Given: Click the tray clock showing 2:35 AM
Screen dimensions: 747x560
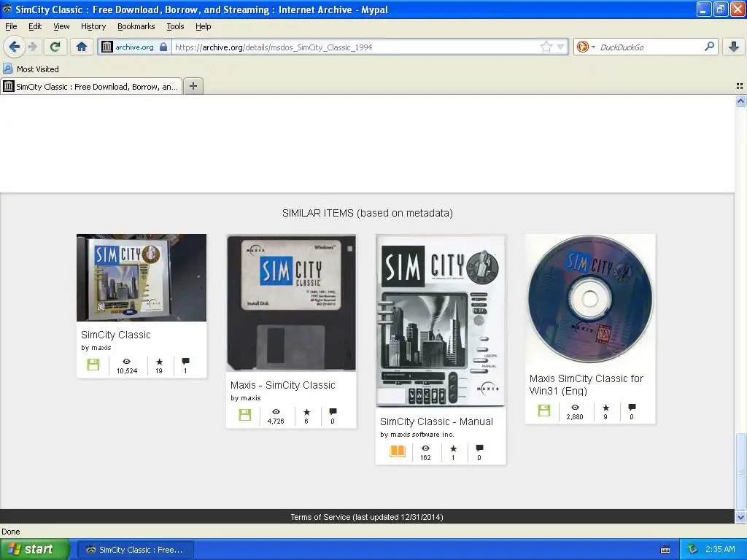Looking at the screenshot, I should point(720,549).
